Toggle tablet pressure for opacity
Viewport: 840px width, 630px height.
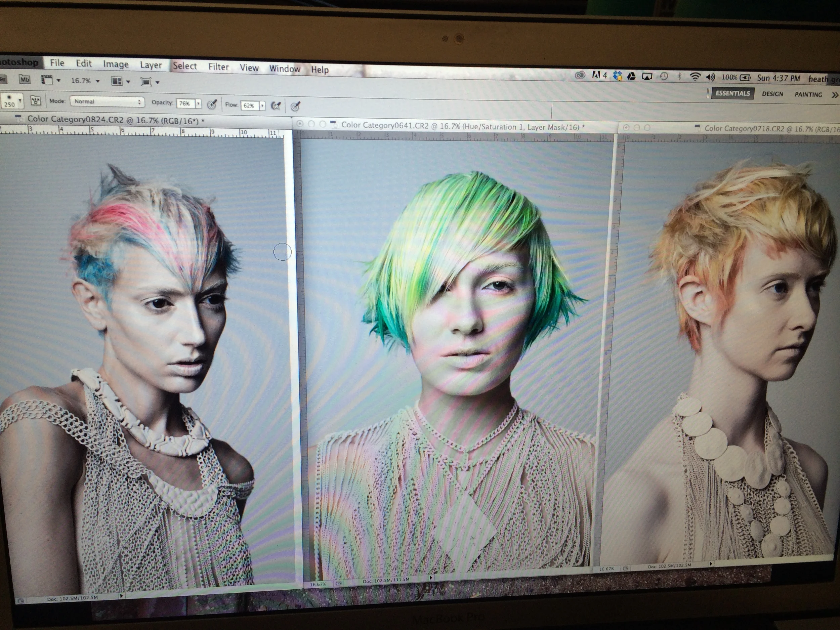[x=212, y=104]
